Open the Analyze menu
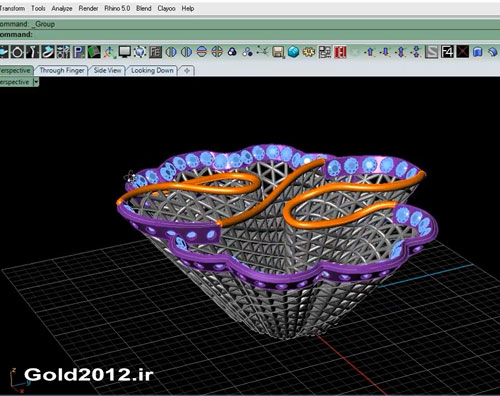Image resolution: width=500 pixels, height=396 pixels. click(62, 8)
